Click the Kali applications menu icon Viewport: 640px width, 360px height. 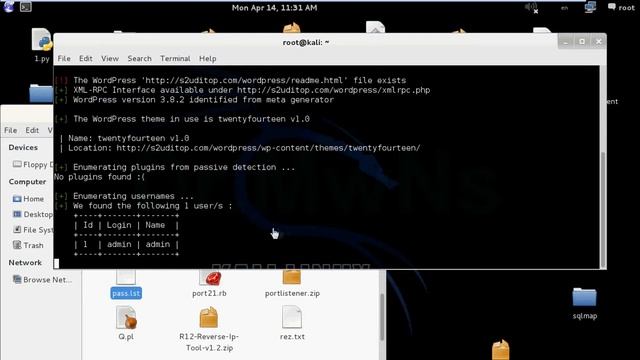point(9,6)
